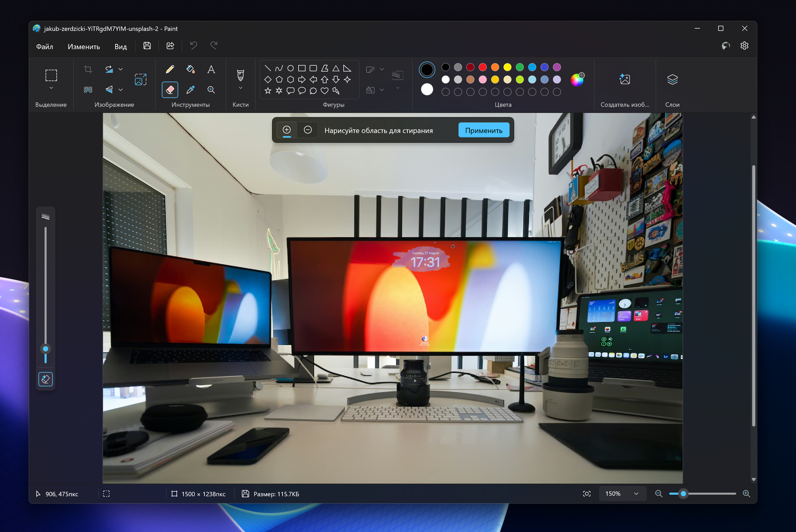Pick the purple color swatch
This screenshot has height=532, width=796.
(557, 67)
